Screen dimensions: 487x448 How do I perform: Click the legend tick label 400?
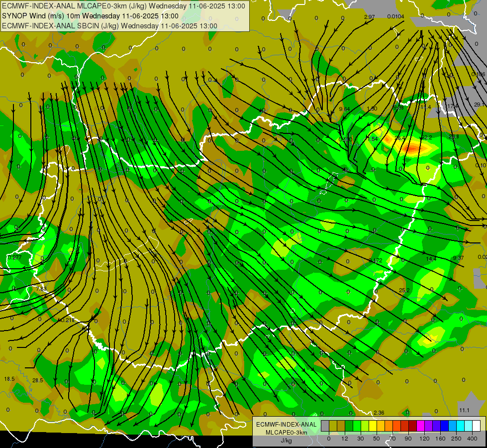point(472,439)
